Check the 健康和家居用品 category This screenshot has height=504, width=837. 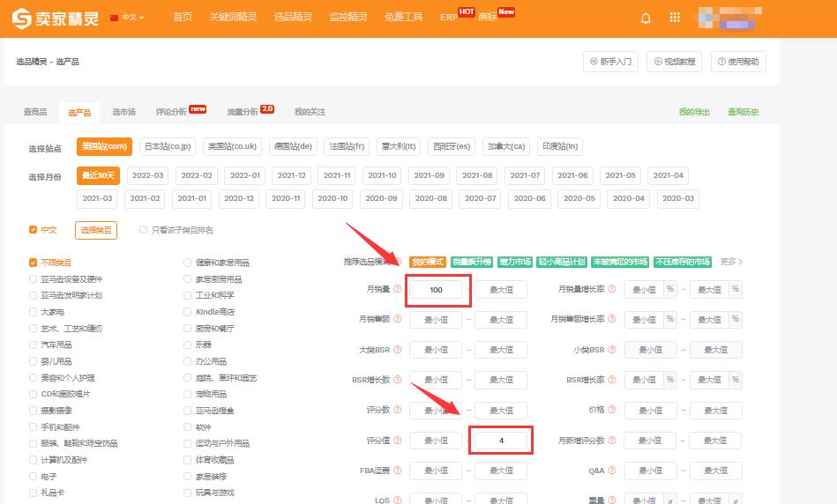187,263
